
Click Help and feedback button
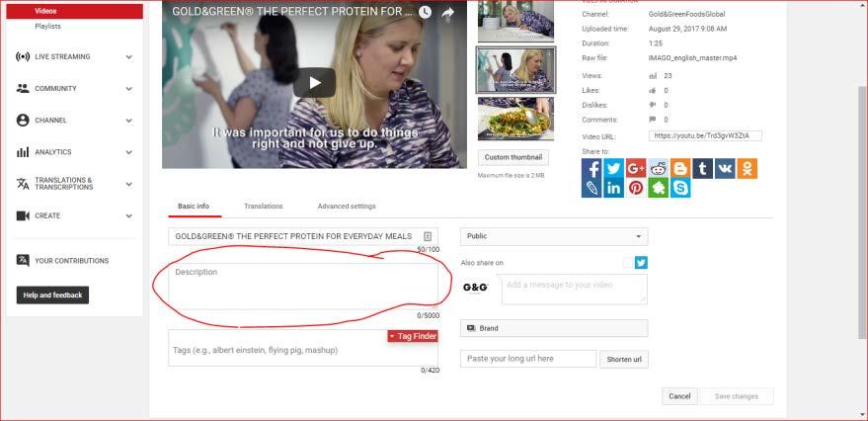[52, 295]
